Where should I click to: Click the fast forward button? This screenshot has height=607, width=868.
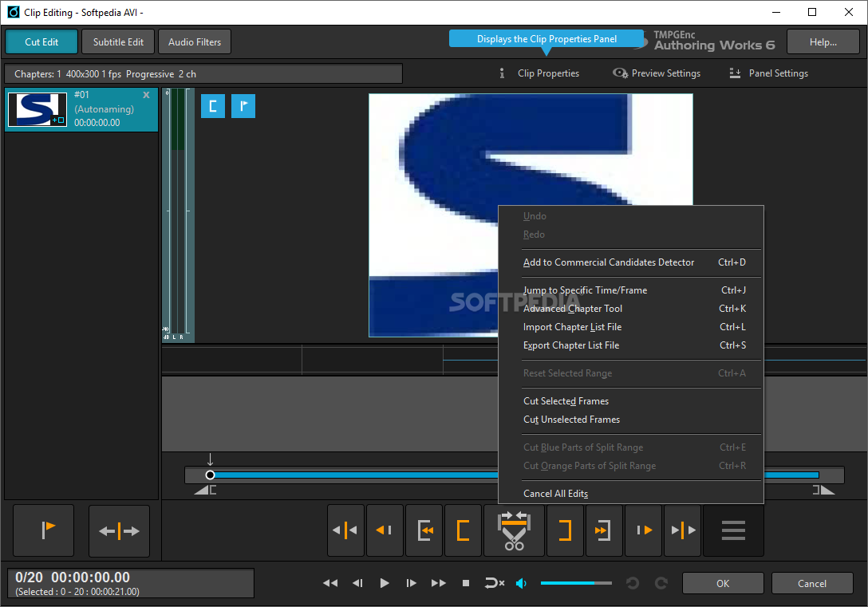point(439,583)
